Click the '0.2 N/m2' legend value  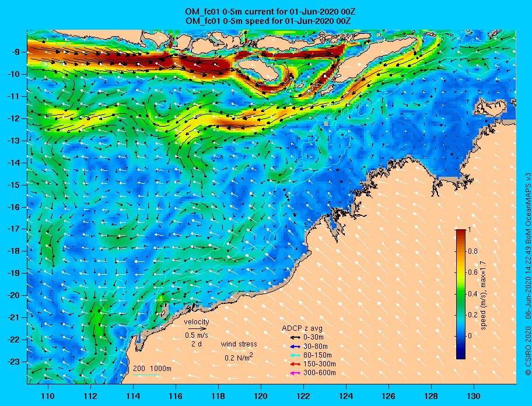click(239, 357)
